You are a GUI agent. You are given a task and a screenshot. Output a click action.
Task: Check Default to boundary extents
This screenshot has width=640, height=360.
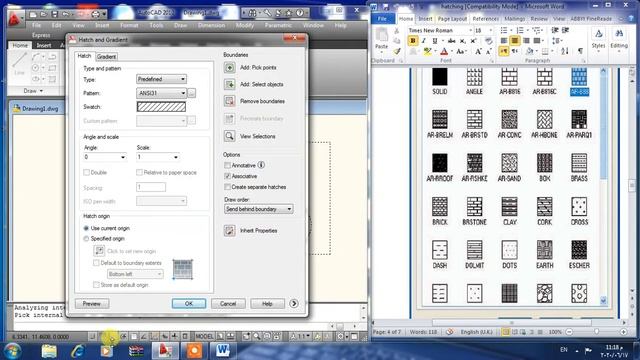pos(96,263)
